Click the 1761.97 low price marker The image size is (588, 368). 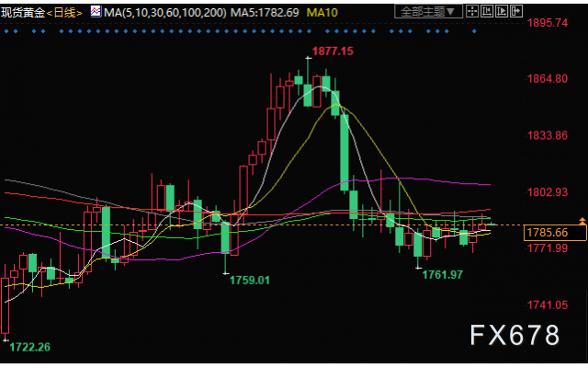tap(443, 275)
